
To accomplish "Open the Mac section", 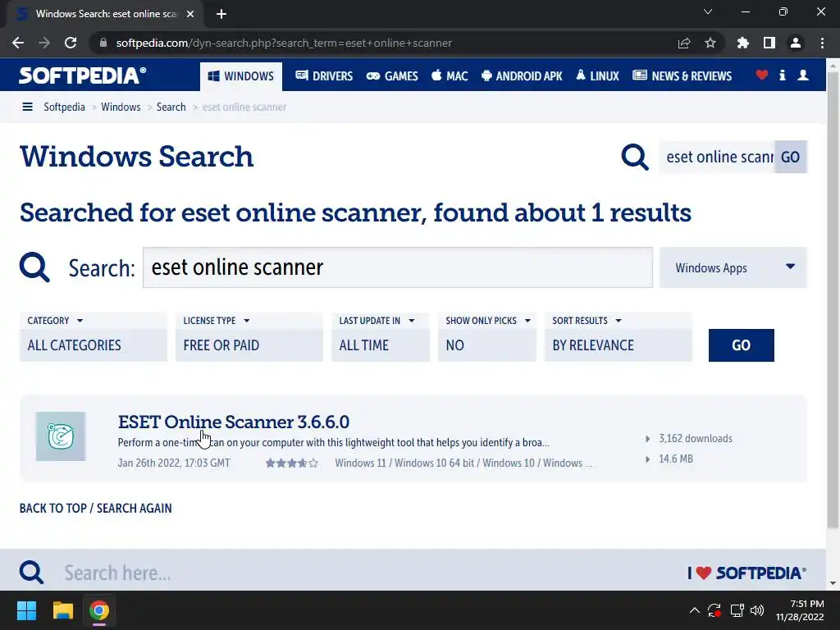I will tap(450, 76).
